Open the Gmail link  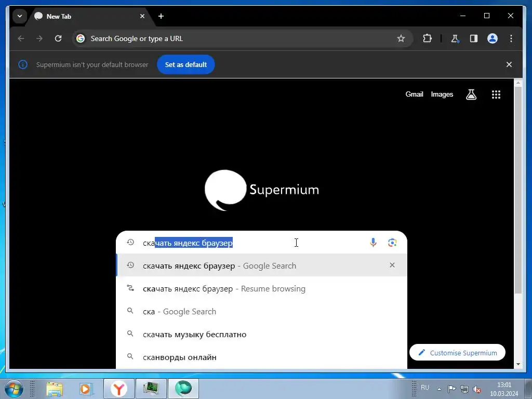414,95
